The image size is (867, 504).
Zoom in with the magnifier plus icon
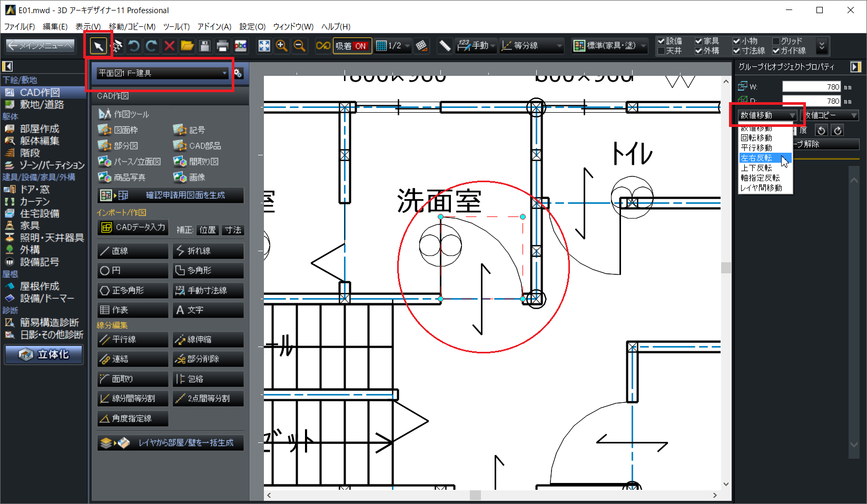pos(282,46)
